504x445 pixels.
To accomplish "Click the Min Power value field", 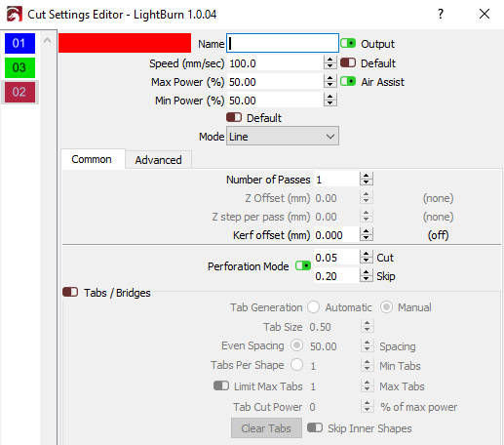I will (x=275, y=101).
